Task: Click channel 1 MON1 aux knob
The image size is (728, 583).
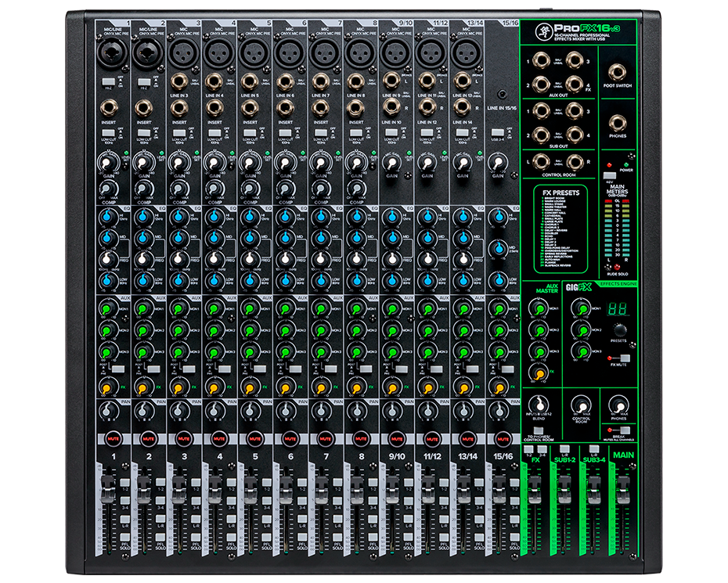Action: pos(108,308)
